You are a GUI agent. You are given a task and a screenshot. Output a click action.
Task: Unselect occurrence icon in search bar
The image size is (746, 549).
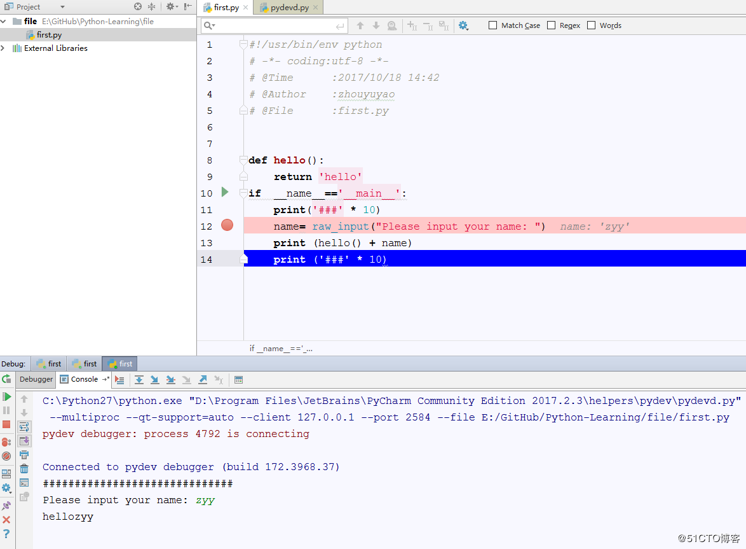click(x=428, y=26)
